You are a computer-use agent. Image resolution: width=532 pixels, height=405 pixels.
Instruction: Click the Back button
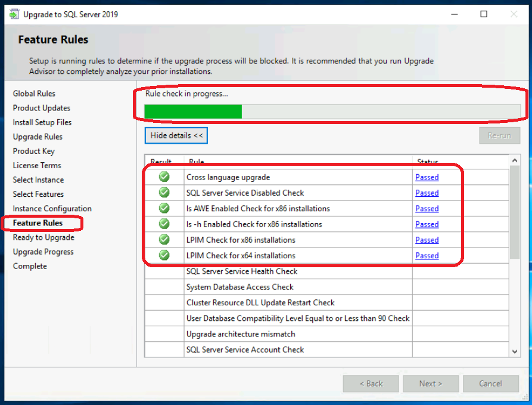tap(371, 384)
